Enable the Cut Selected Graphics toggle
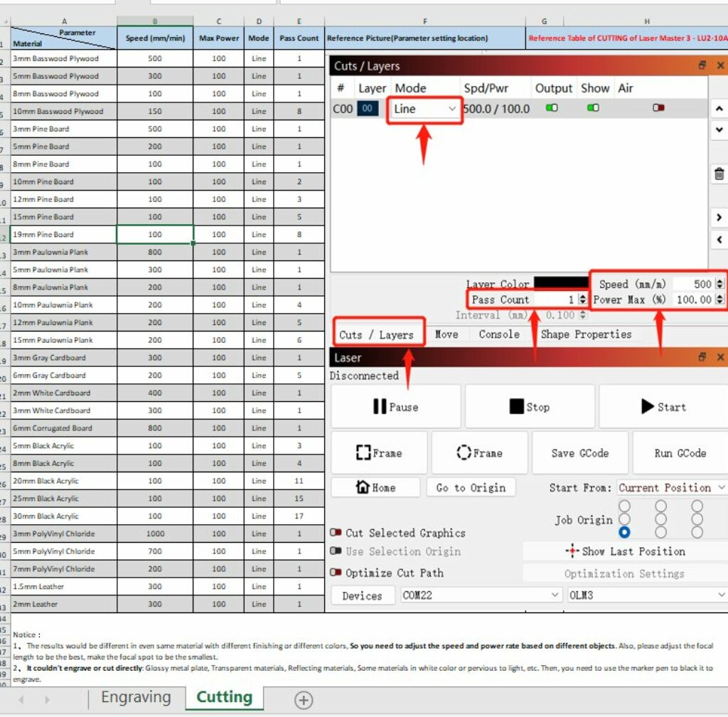Screen dimensions: 728x717 [x=336, y=533]
